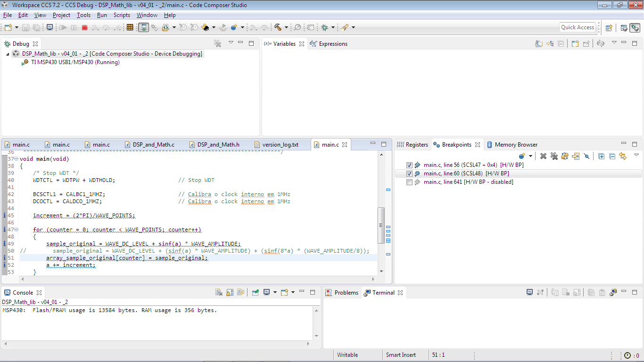The width and height of the screenshot is (644, 362).
Task: Open the Breakpoints view menu triangle
Action: (x=636, y=155)
